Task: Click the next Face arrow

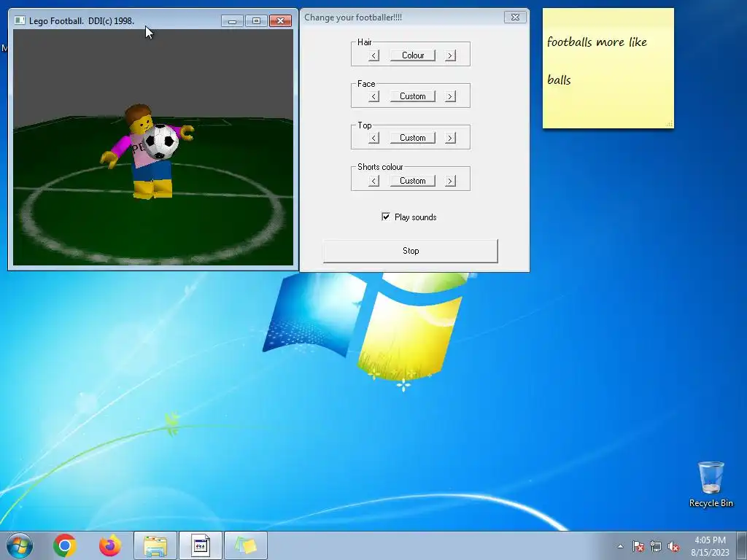Action: 450,97
